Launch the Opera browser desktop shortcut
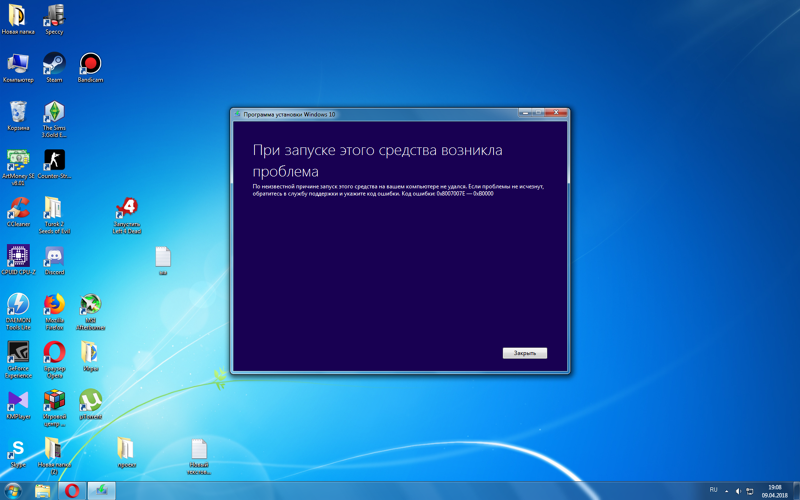800x500 pixels. coord(54,359)
